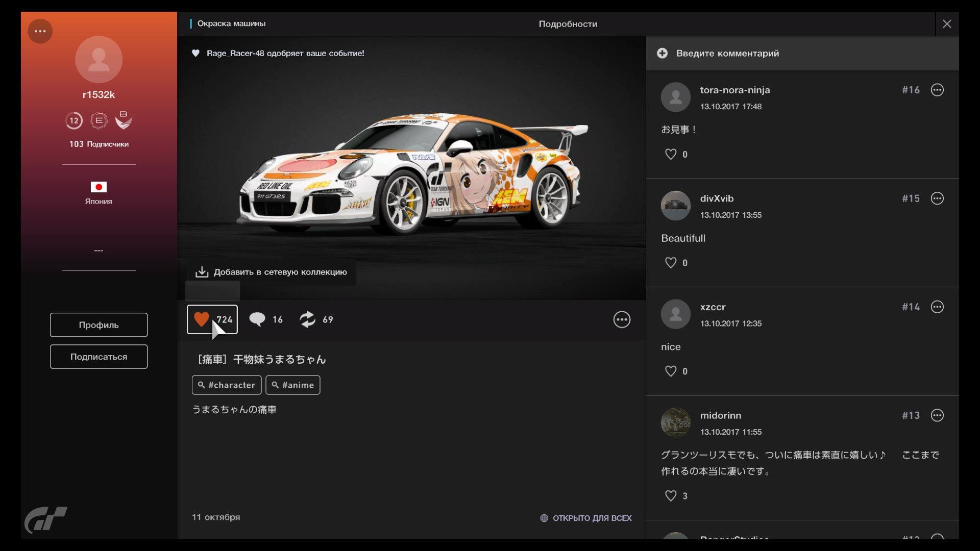Click the 103 Подписчики count
The height and width of the screenshot is (551, 980).
[99, 144]
